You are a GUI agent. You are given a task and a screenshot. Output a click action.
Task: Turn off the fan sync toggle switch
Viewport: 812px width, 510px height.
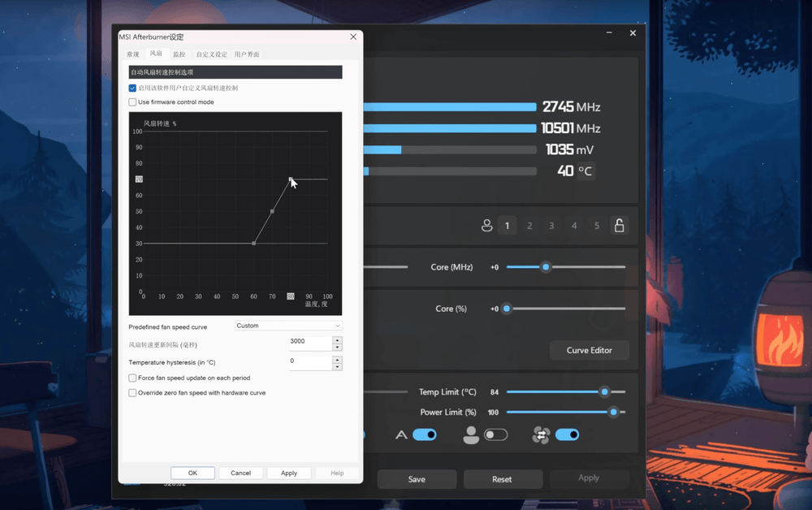tap(567, 435)
